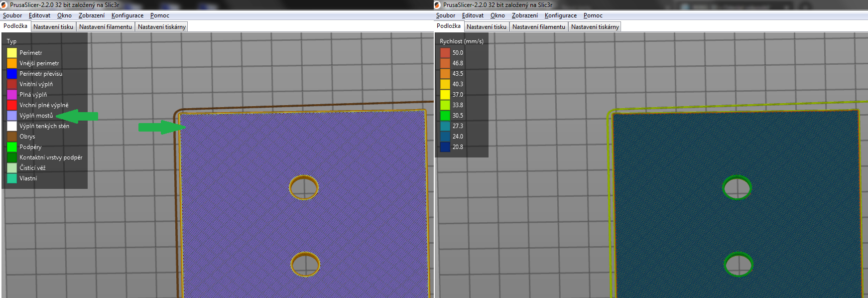Click the Obrys brown legend swatch
Image resolution: width=868 pixels, height=298 pixels.
point(12,137)
